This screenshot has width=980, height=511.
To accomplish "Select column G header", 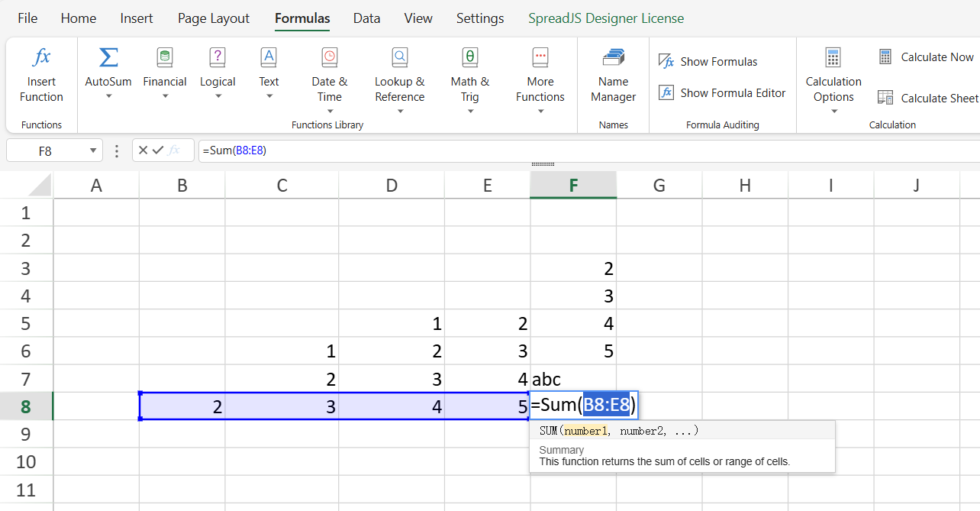I will [x=659, y=185].
